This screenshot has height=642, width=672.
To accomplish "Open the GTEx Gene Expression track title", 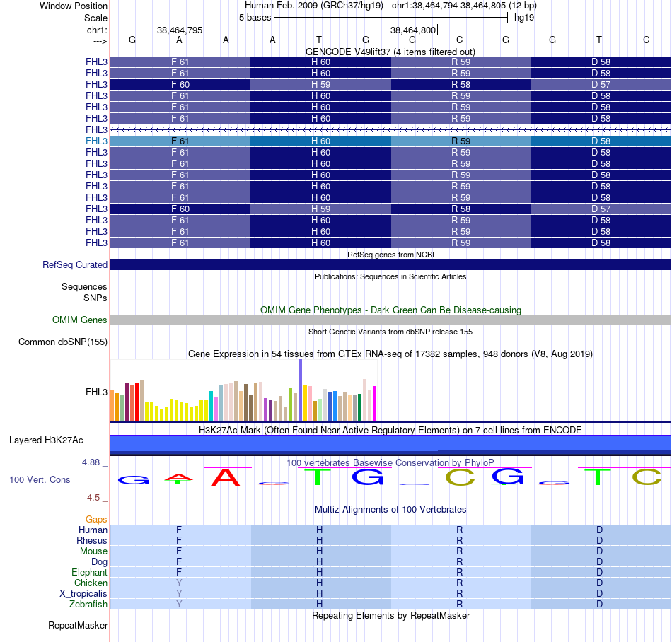I will coord(390,354).
